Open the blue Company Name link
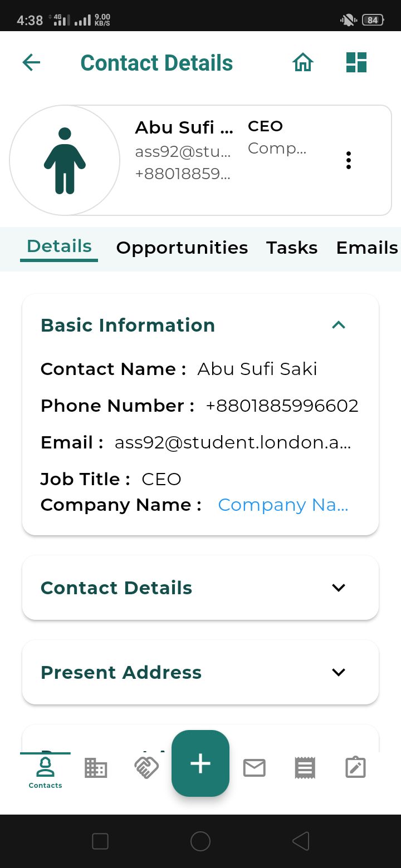Screen dimensions: 401x868 (283, 505)
